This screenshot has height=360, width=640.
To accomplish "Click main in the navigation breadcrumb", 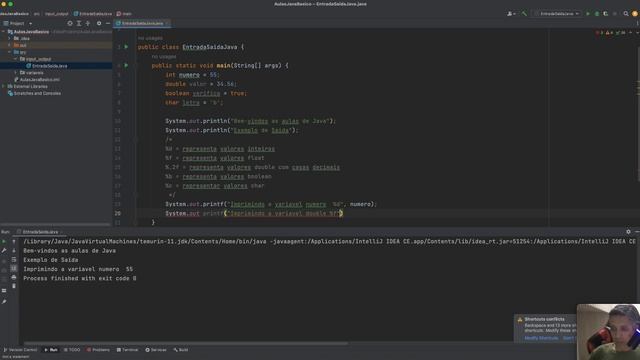I will tap(124, 14).
